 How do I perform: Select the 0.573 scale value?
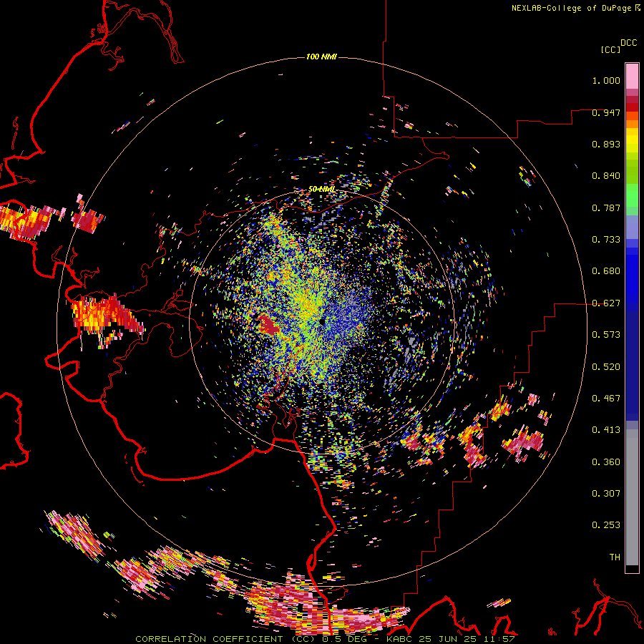(606, 335)
